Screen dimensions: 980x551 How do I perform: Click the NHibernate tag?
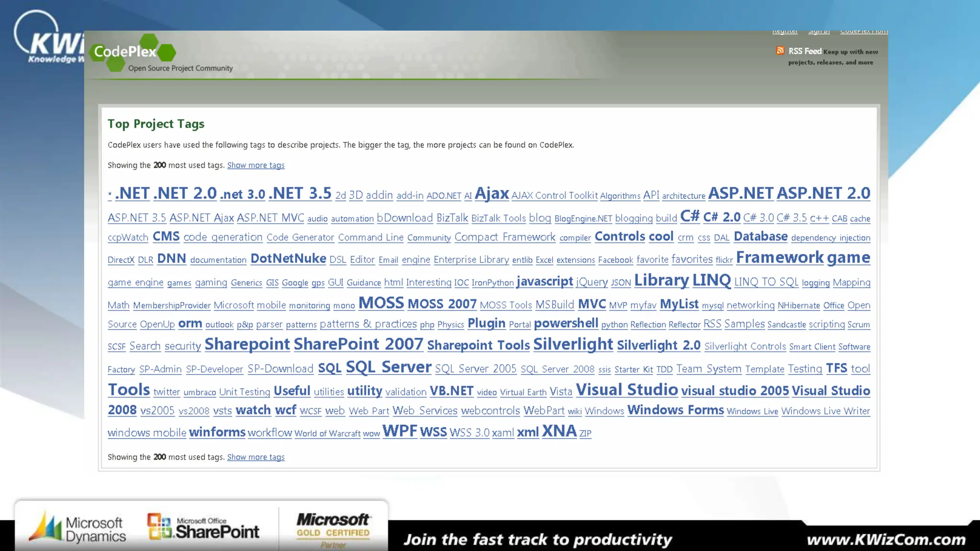(x=799, y=306)
